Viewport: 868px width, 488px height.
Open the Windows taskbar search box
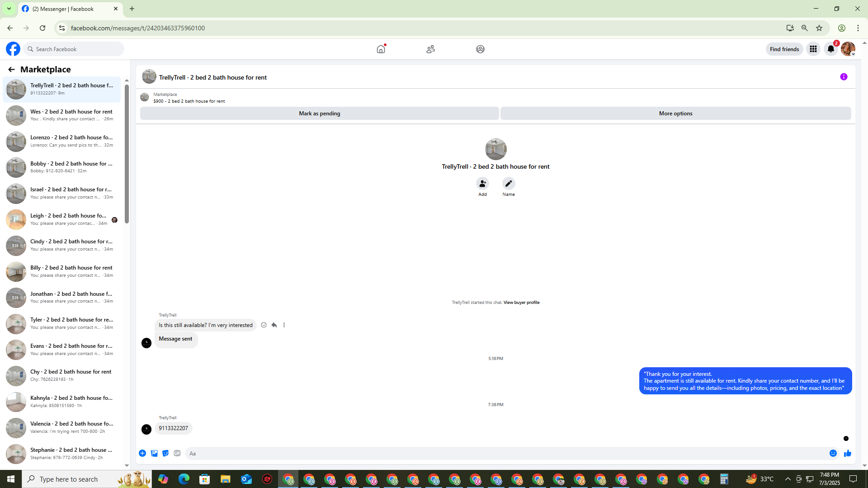87,479
